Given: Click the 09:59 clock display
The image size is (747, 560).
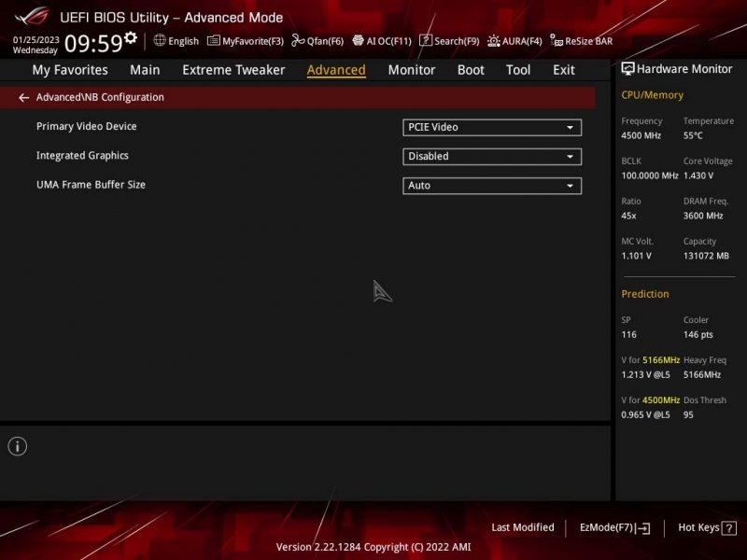Looking at the screenshot, I should coord(93,43).
